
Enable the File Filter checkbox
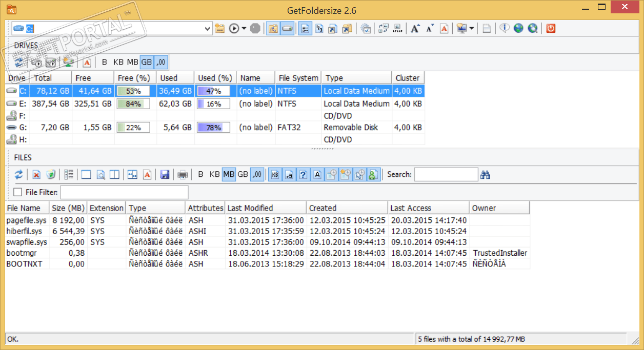point(17,192)
